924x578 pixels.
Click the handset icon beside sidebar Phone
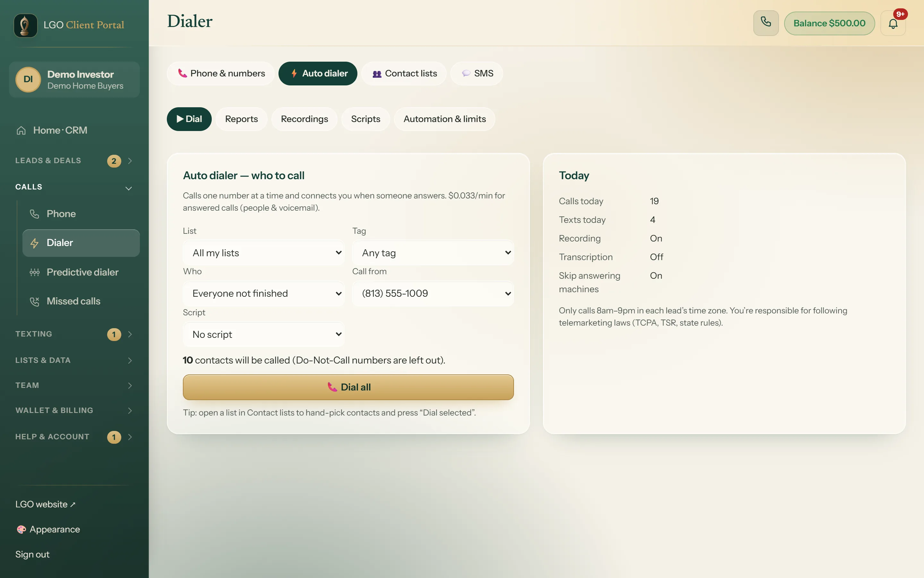coord(34,214)
